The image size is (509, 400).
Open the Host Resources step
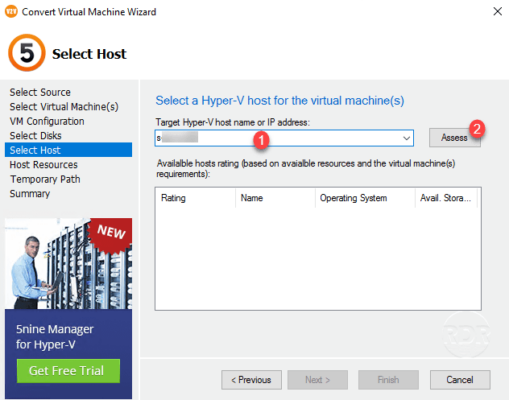(x=44, y=165)
